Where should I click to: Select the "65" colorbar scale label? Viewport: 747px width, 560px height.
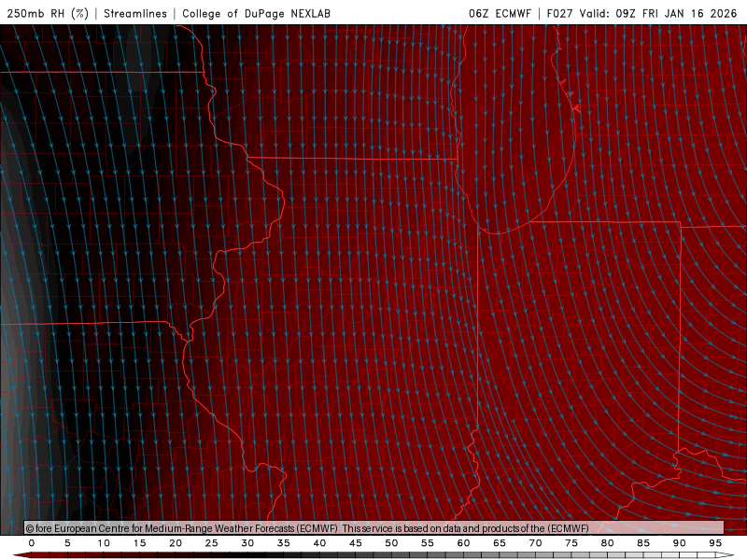click(x=500, y=543)
